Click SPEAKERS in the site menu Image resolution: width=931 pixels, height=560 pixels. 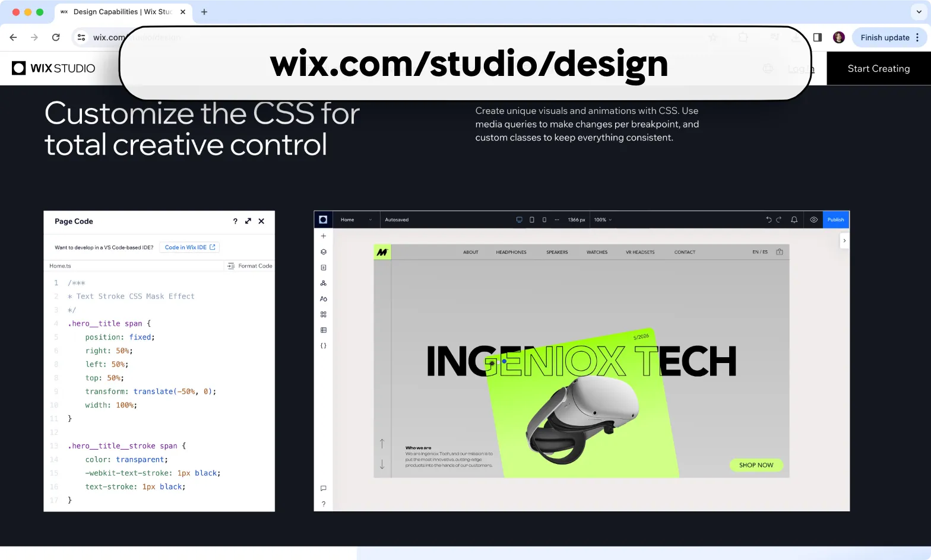tap(557, 252)
